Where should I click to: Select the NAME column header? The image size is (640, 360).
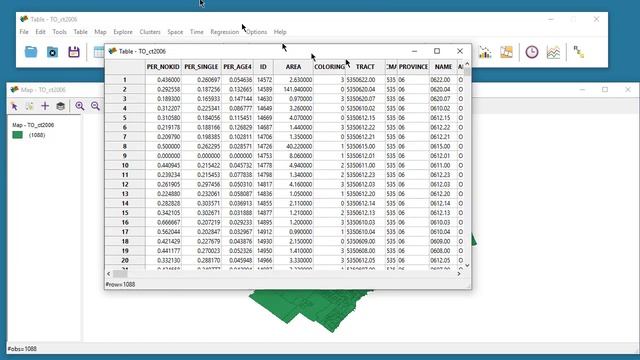[443, 67]
